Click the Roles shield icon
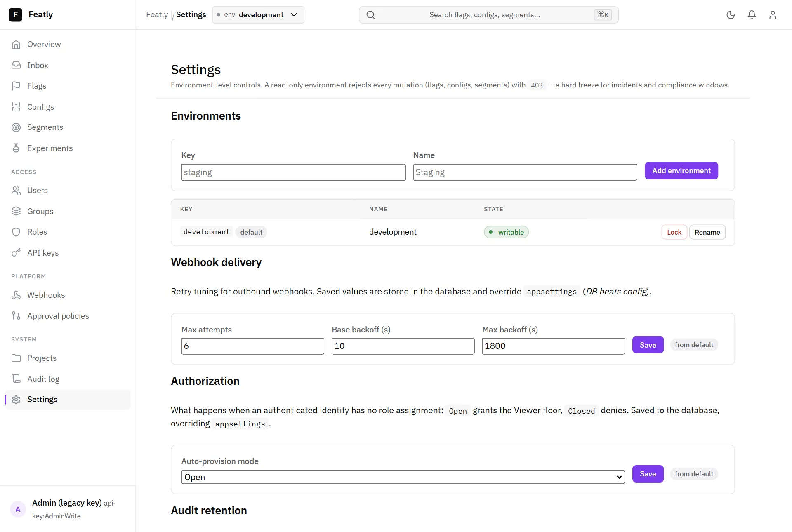792x532 pixels. pos(16,232)
